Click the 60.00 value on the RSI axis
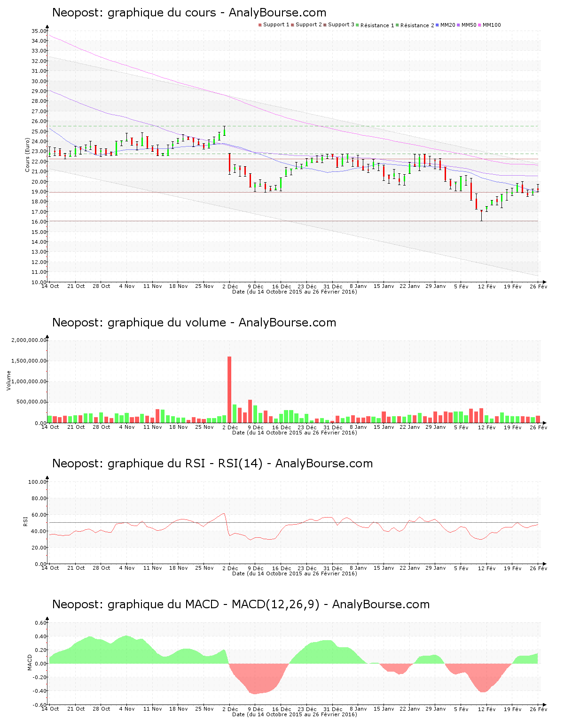 [39, 515]
